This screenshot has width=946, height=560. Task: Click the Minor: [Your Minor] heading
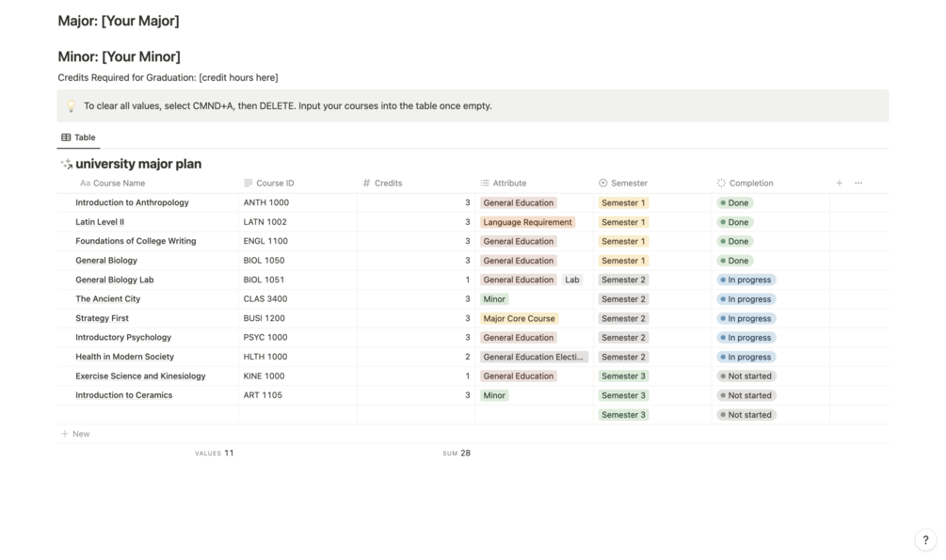click(x=119, y=56)
